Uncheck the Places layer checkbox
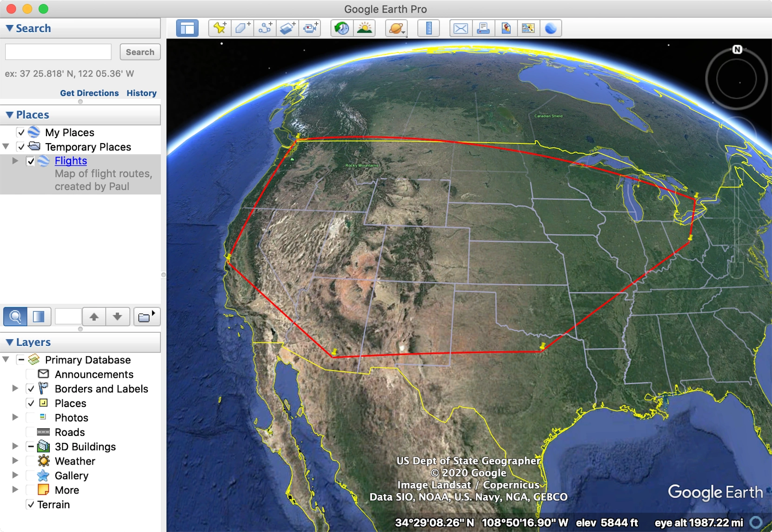Screen dimensions: 772x532 pos(31,403)
